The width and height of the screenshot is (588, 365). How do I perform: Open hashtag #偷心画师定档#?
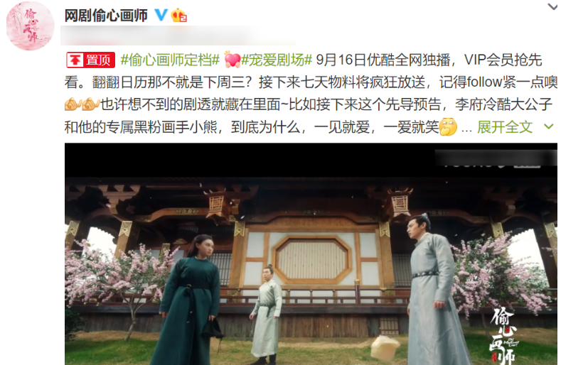tap(170, 60)
